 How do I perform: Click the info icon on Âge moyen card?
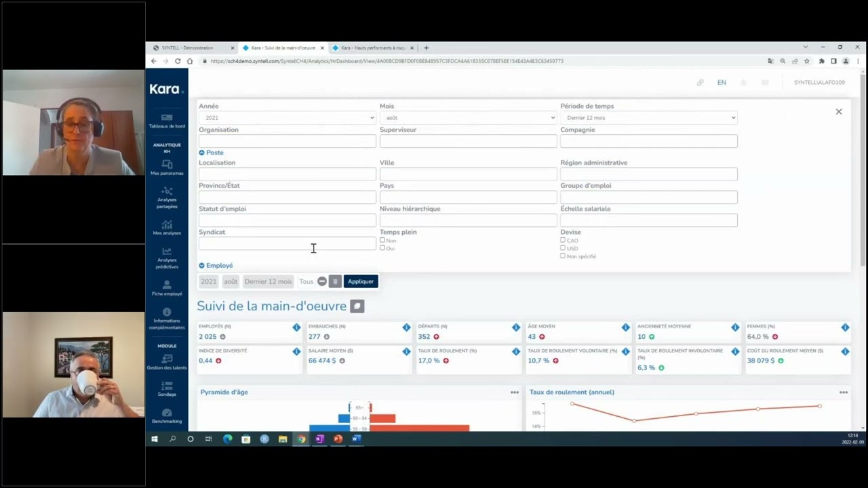pyautogui.click(x=626, y=327)
